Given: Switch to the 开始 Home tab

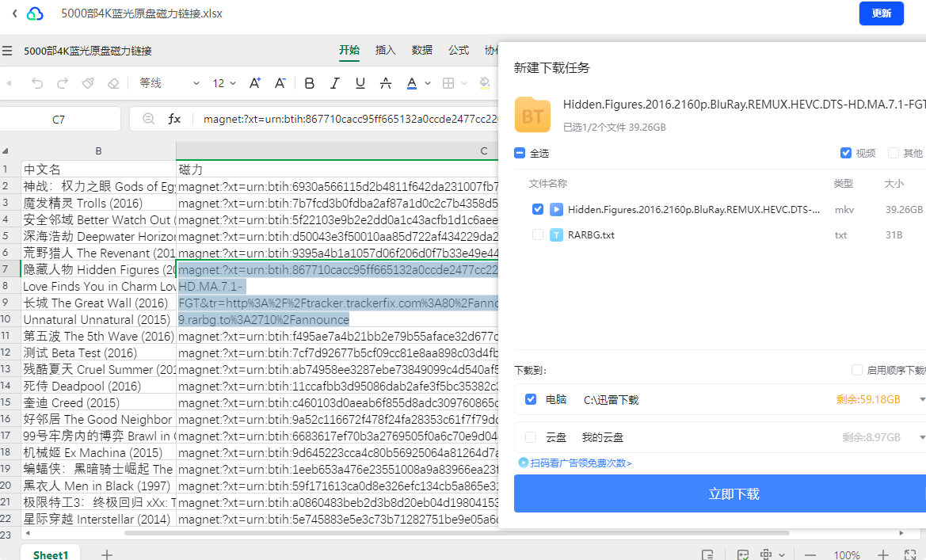Looking at the screenshot, I should [x=349, y=50].
